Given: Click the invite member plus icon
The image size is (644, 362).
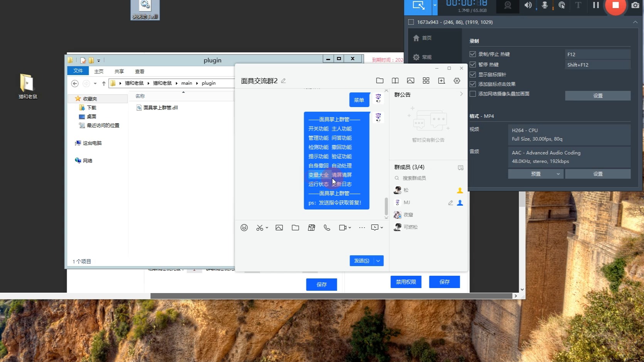Looking at the screenshot, I should tap(441, 80).
